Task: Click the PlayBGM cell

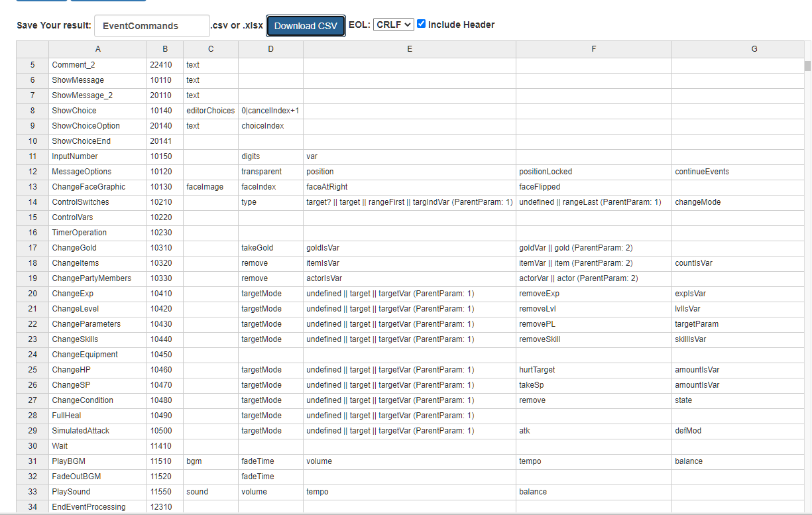Action: pyautogui.click(x=97, y=461)
